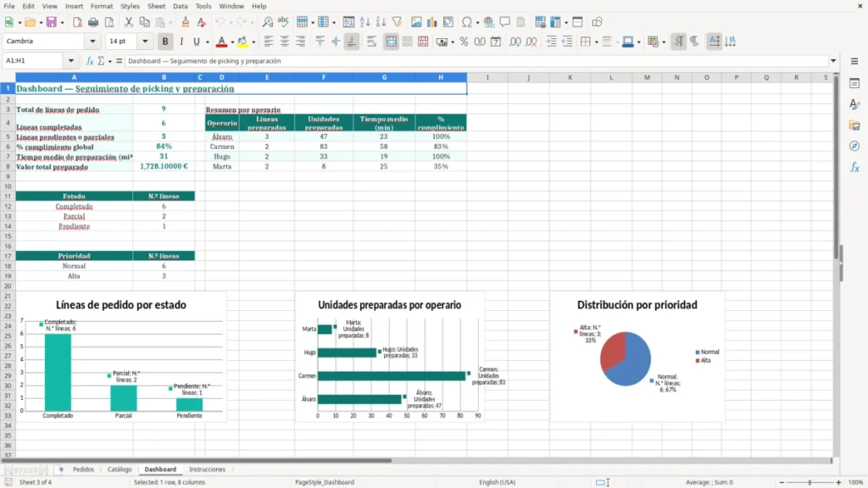868x488 pixels.
Task: Click the Center Horizontally alignment icon
Action: click(x=285, y=42)
